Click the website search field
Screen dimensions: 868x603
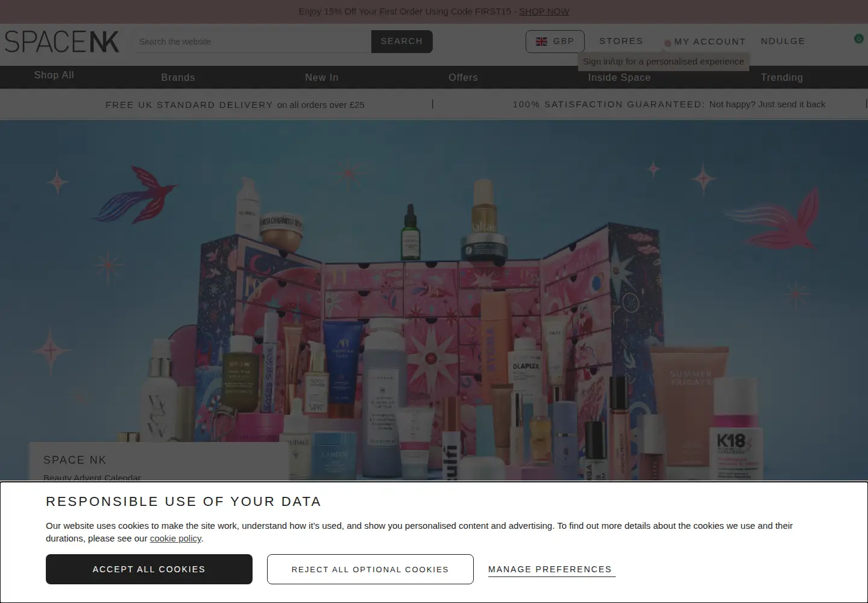[251, 42]
